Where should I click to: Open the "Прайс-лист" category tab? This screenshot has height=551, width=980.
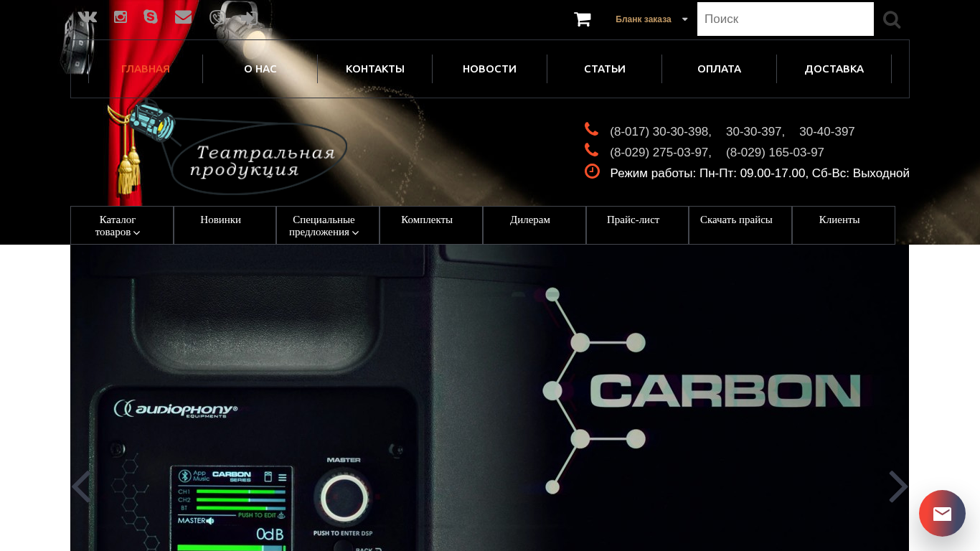(637, 225)
